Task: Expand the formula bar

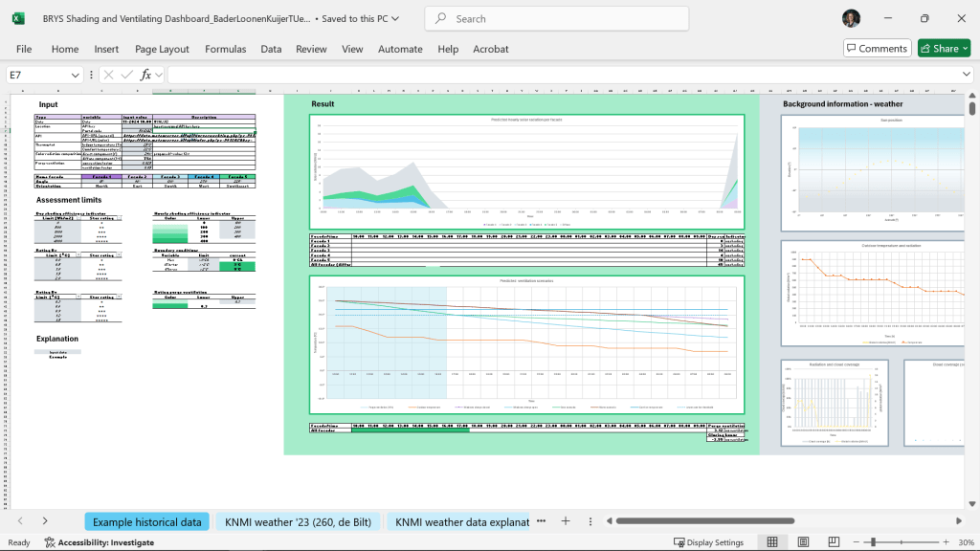Action: 967,75
